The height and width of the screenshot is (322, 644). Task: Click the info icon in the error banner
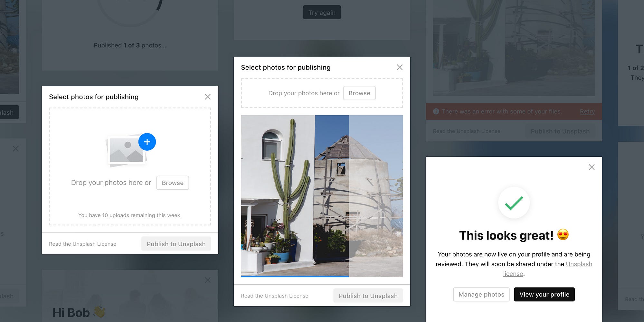436,111
